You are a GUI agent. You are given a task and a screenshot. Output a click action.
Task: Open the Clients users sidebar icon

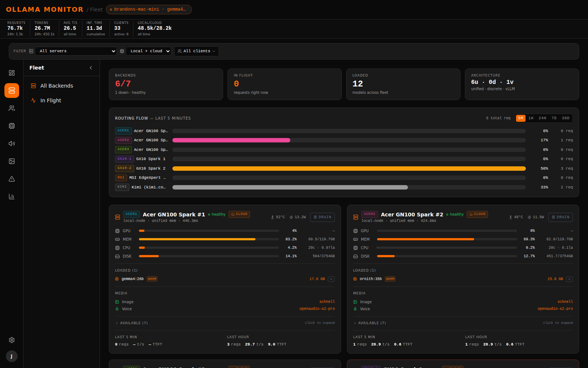(x=12, y=108)
